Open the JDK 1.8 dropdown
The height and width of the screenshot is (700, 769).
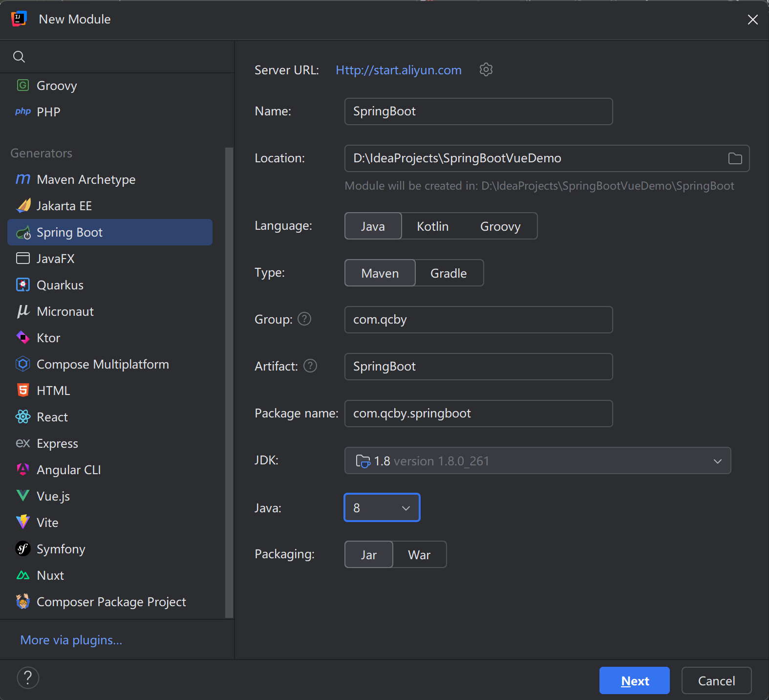point(537,460)
